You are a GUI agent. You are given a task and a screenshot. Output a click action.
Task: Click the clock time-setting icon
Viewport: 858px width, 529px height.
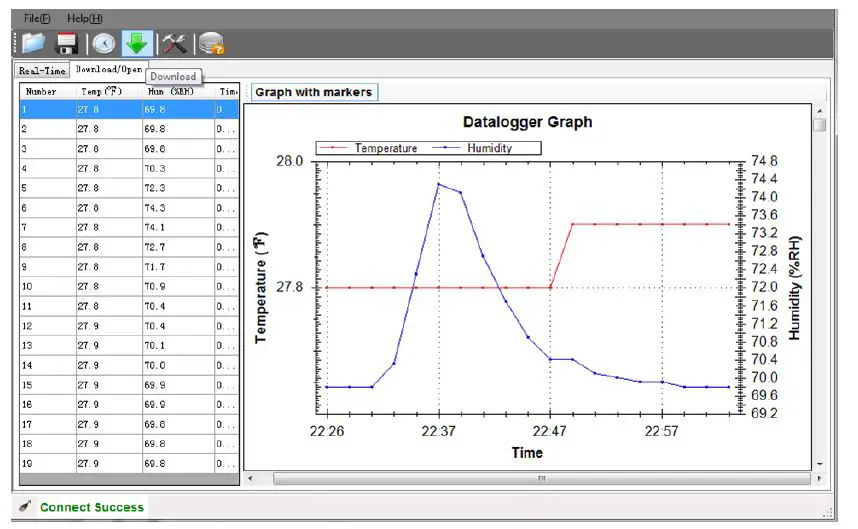(103, 44)
